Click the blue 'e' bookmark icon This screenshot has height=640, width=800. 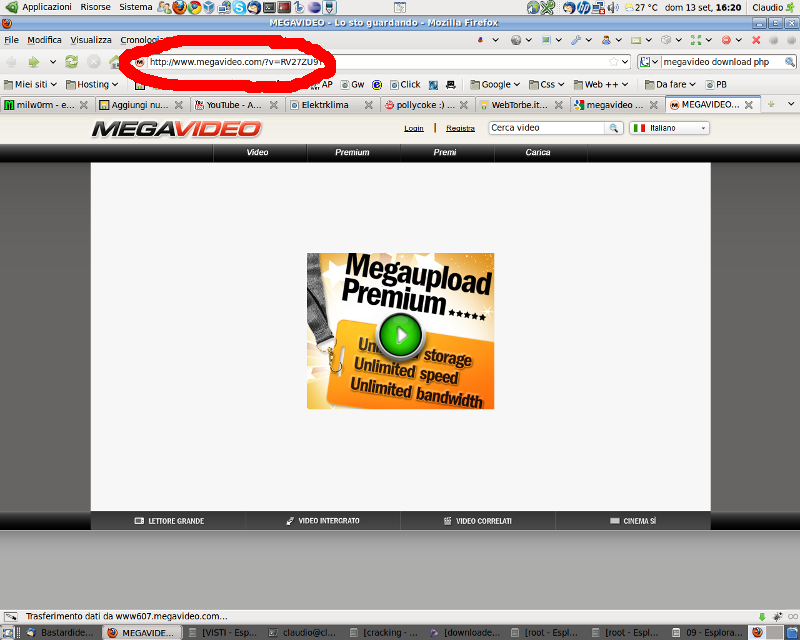(377, 85)
